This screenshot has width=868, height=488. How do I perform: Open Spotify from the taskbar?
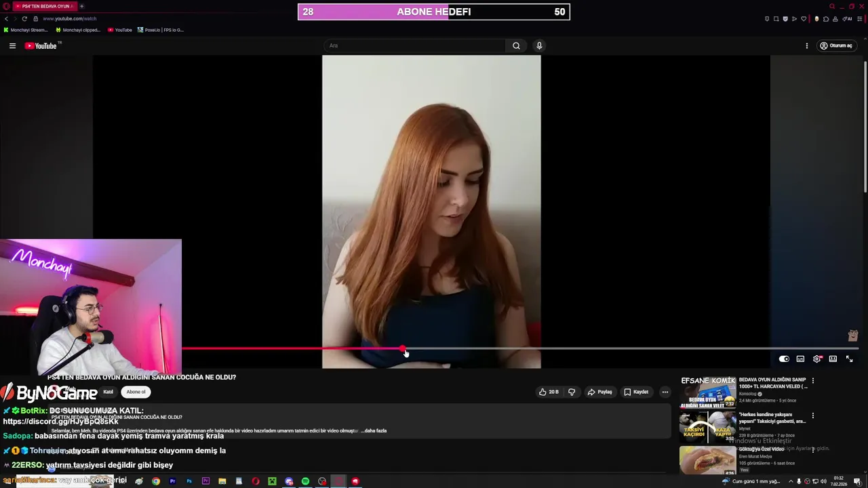coord(305,481)
